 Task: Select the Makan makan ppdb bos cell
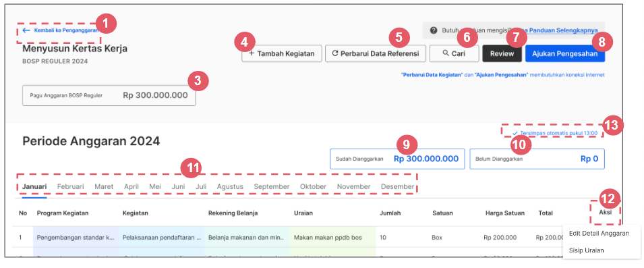click(332, 237)
